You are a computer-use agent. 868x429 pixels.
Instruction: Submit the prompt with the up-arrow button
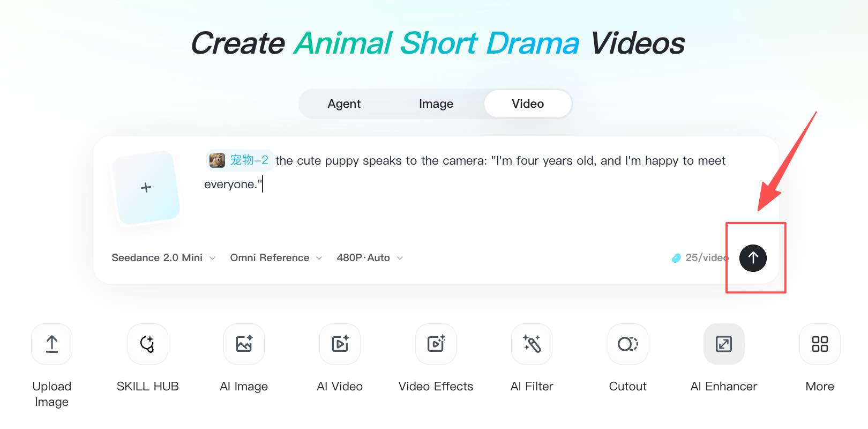(753, 258)
